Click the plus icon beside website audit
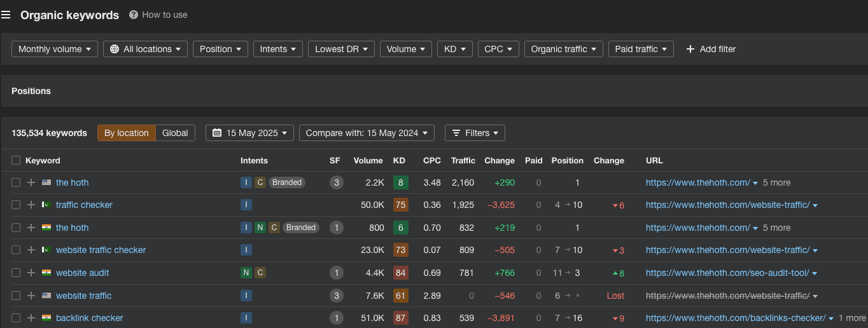The width and height of the screenshot is (868, 328). tap(31, 273)
